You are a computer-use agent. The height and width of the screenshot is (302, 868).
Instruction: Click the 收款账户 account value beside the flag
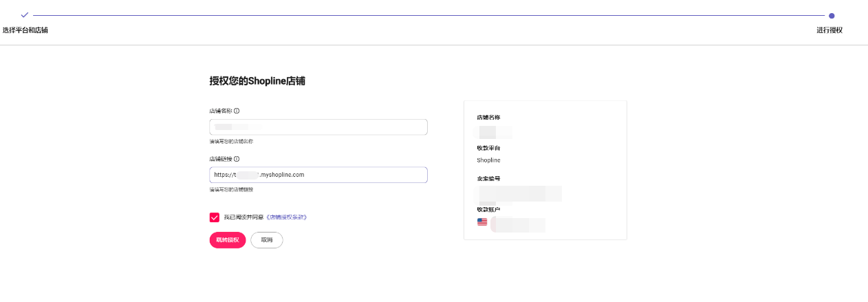click(x=517, y=224)
